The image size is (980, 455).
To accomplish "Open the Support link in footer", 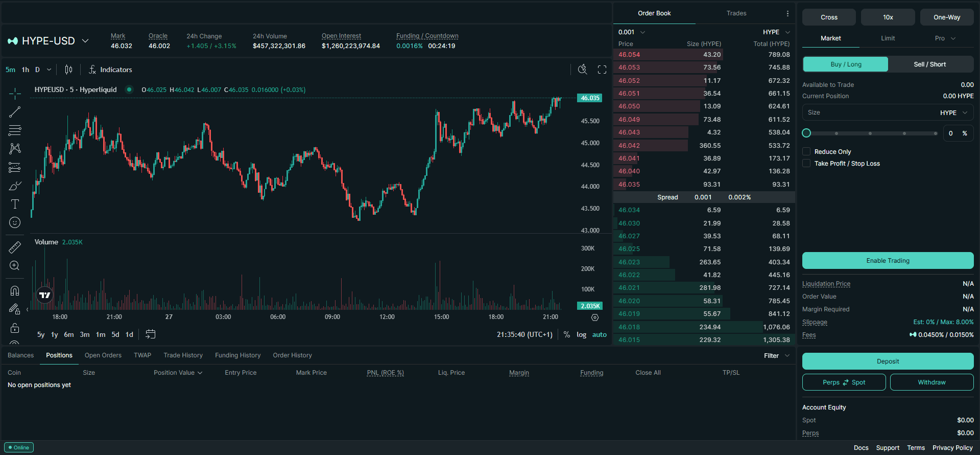I will (x=888, y=448).
